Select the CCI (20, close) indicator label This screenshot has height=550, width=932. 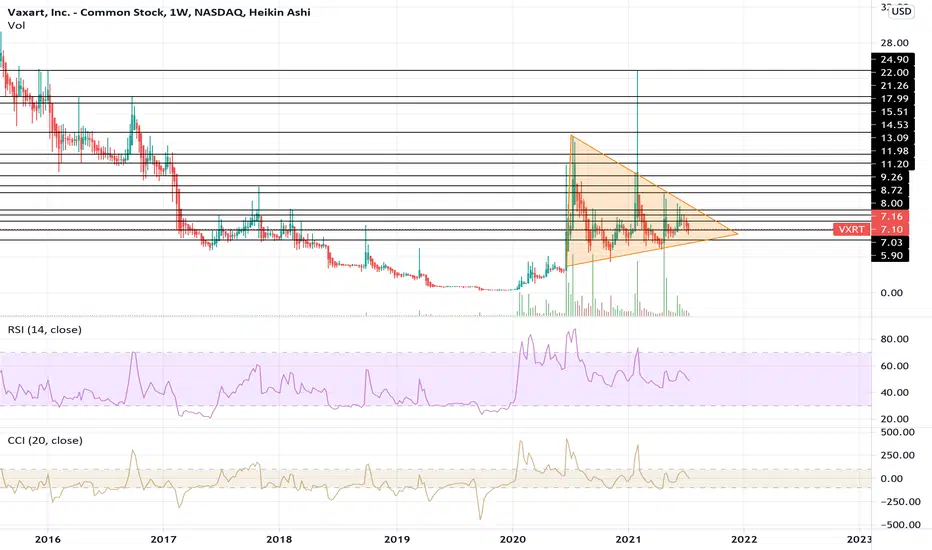(x=45, y=441)
